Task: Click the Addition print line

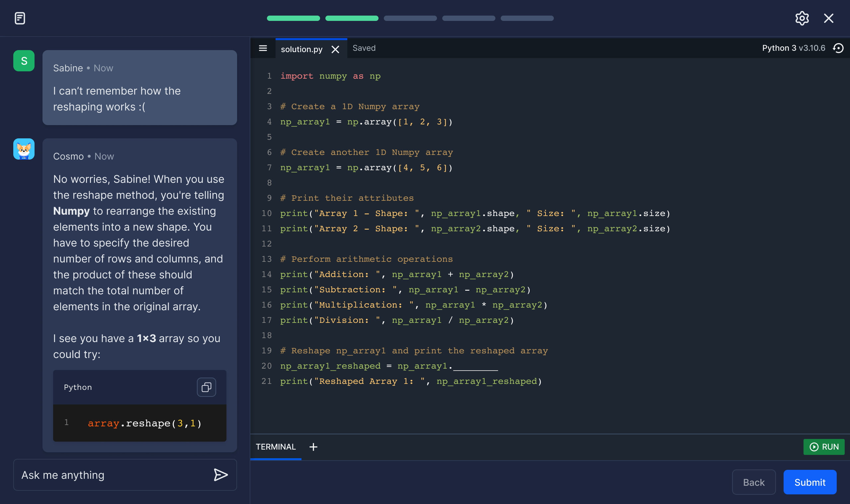Action: point(397,275)
